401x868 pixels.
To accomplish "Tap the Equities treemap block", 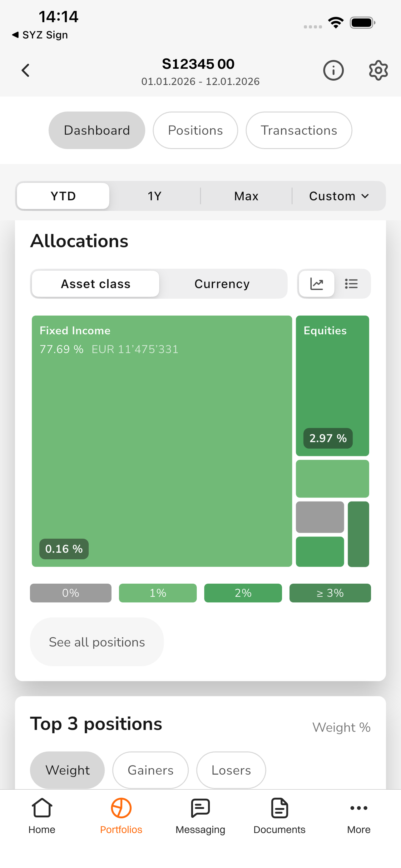I will click(332, 386).
